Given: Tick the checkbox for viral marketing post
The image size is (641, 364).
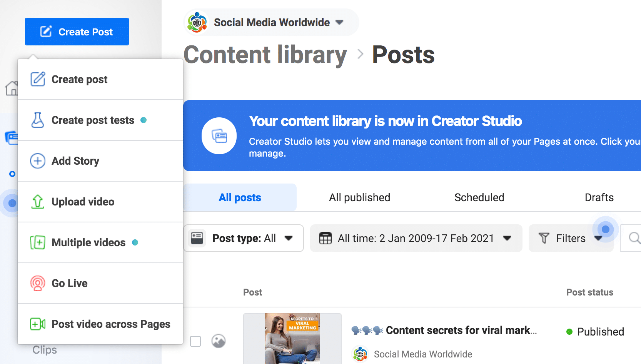Looking at the screenshot, I should click(x=195, y=341).
